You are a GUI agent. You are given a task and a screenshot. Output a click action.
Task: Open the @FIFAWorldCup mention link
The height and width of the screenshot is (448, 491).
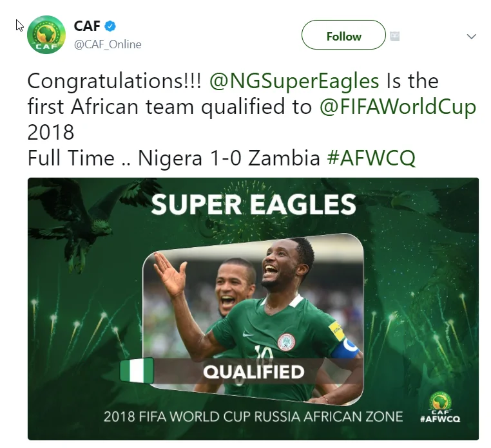[398, 107]
